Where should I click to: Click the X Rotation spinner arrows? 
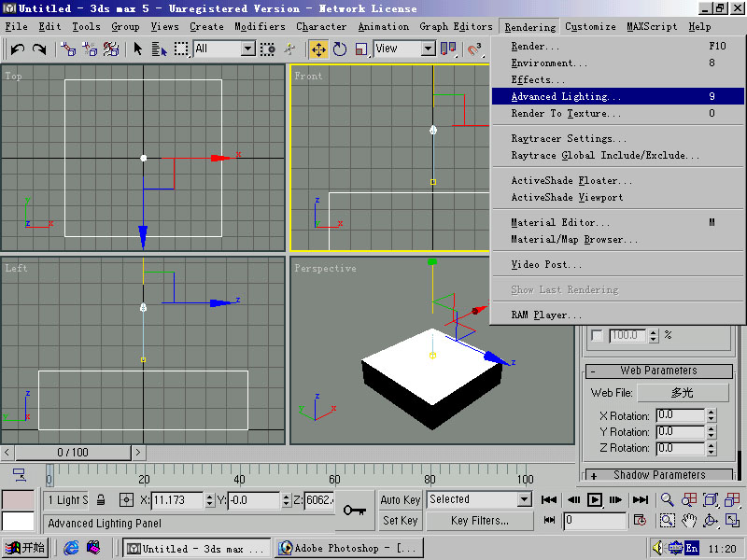(x=712, y=415)
